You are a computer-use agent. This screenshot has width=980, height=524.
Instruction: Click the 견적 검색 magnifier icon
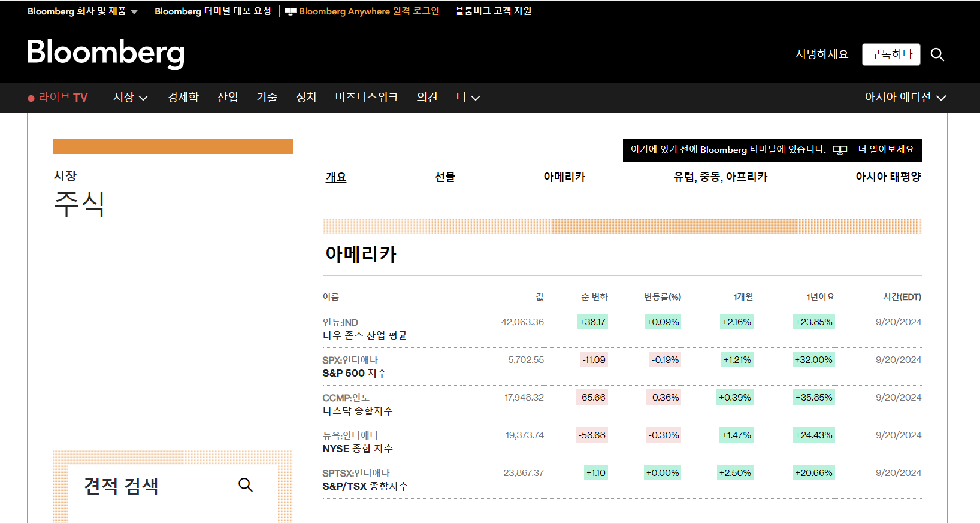(x=246, y=485)
